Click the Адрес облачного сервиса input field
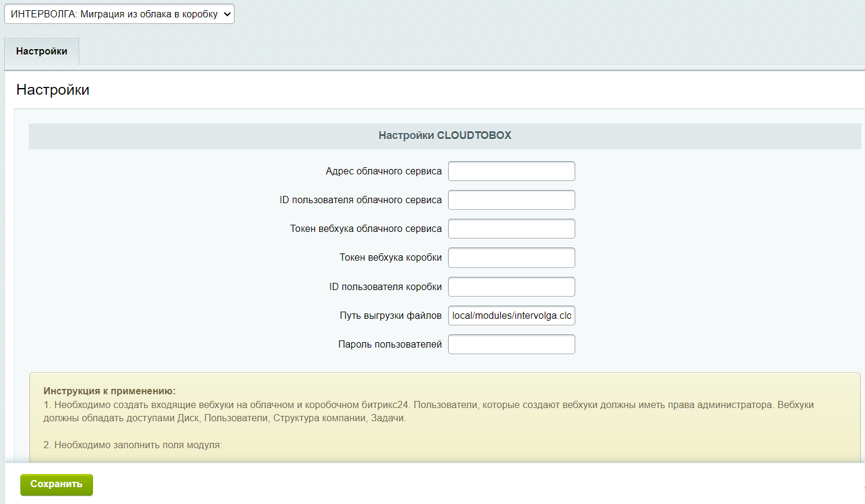 point(511,171)
